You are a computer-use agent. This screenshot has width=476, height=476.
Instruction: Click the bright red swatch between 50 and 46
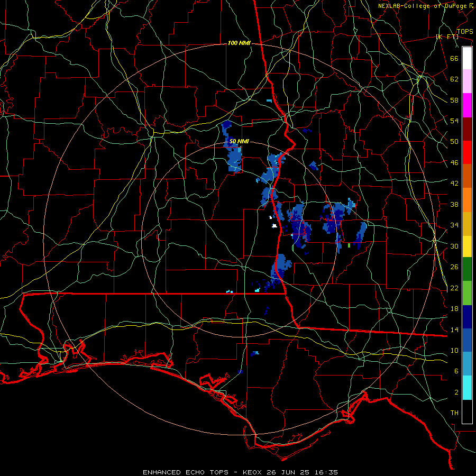pos(467,152)
